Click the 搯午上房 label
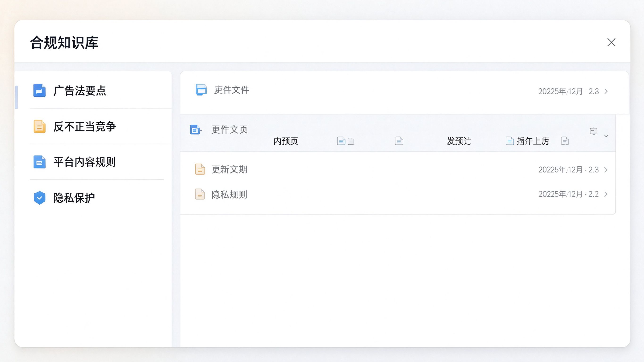Viewport: 644px width, 362px height. click(533, 141)
